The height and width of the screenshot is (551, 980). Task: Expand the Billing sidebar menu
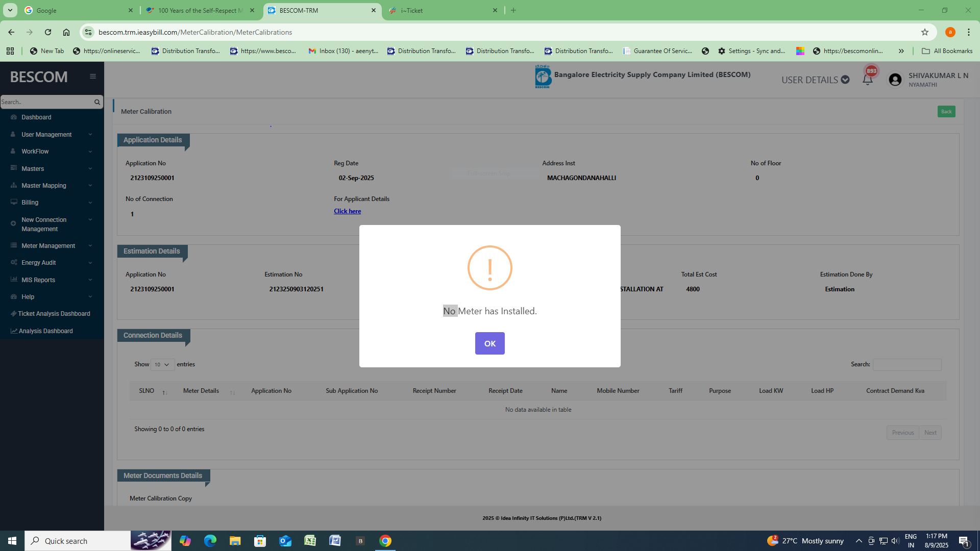click(30, 203)
